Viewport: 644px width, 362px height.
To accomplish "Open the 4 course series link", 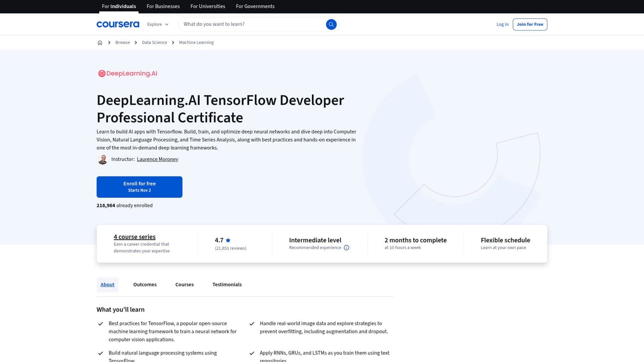I will pos(135,237).
